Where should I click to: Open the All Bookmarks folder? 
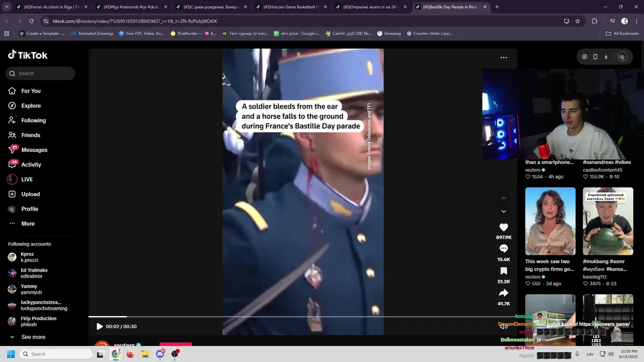622,34
